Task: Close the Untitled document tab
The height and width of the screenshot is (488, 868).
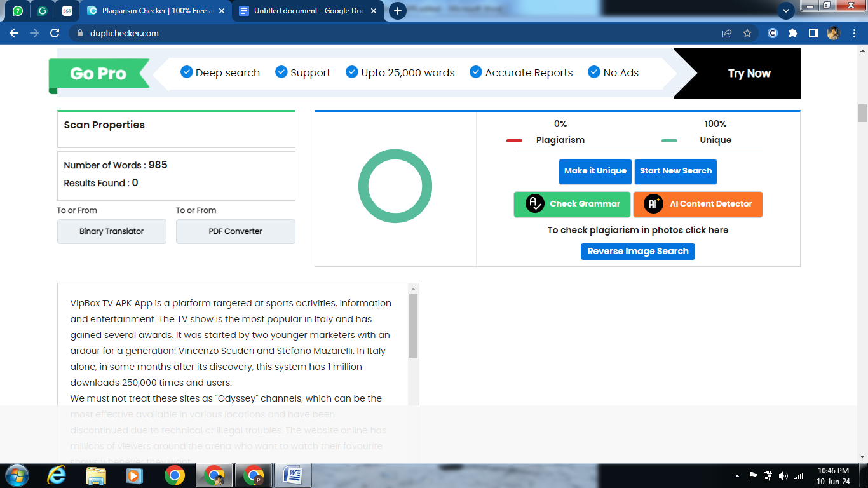Action: click(x=374, y=11)
